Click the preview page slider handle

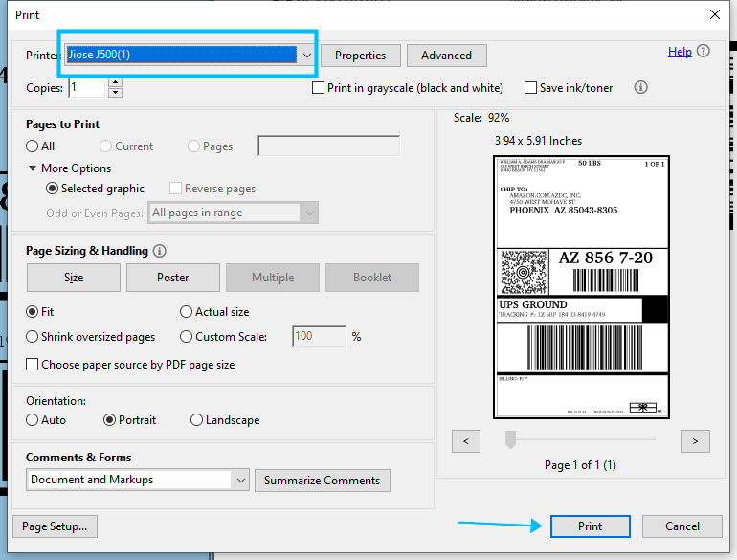click(510, 439)
